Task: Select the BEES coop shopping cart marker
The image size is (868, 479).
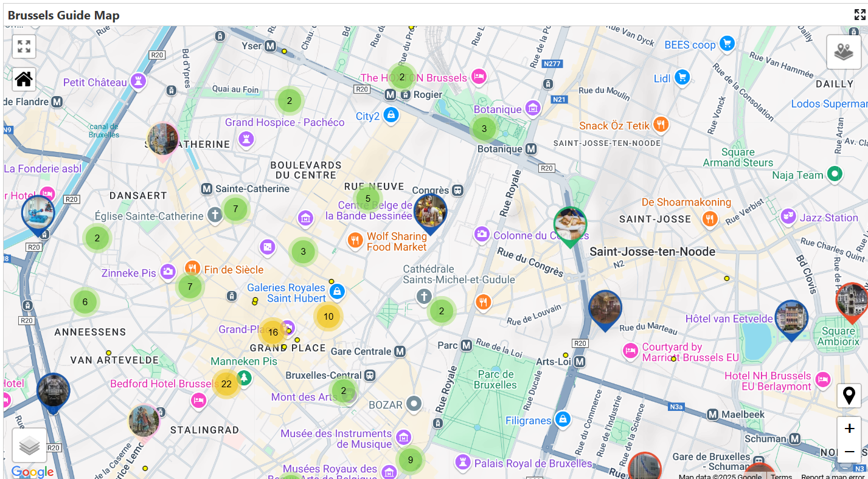Action: 727,44
